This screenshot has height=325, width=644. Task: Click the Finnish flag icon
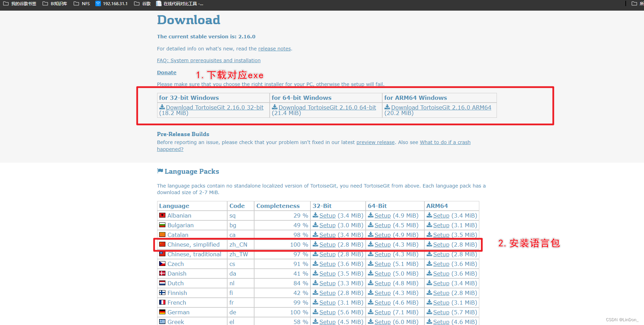point(162,293)
